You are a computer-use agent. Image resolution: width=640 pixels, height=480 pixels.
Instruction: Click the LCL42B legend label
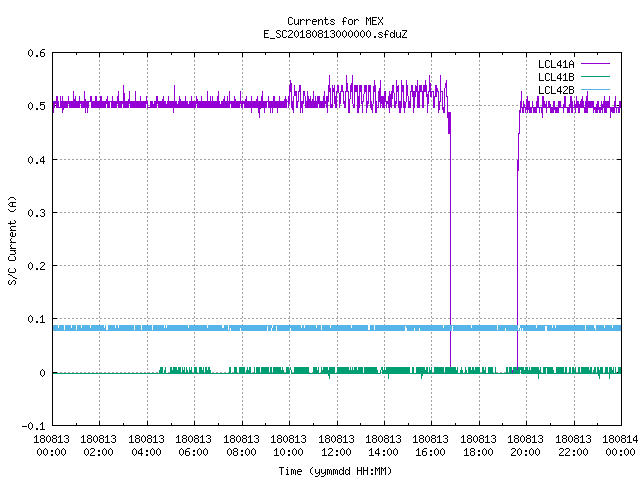point(556,90)
